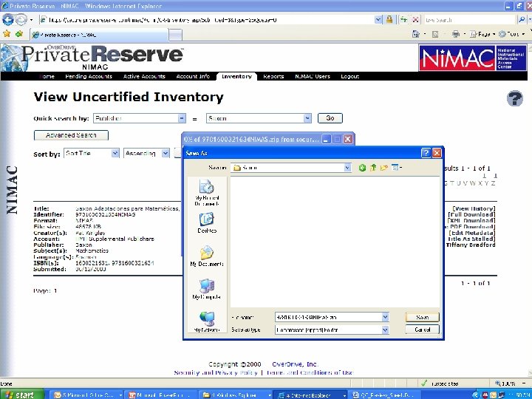Image resolution: width=532 pixels, height=399 pixels.
Task: Create New Folder in Save As dialog
Action: (x=383, y=167)
